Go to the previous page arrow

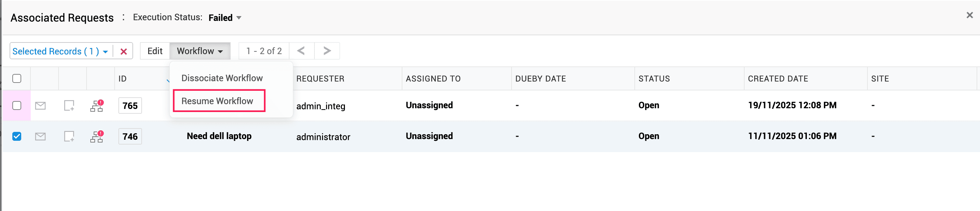(301, 51)
